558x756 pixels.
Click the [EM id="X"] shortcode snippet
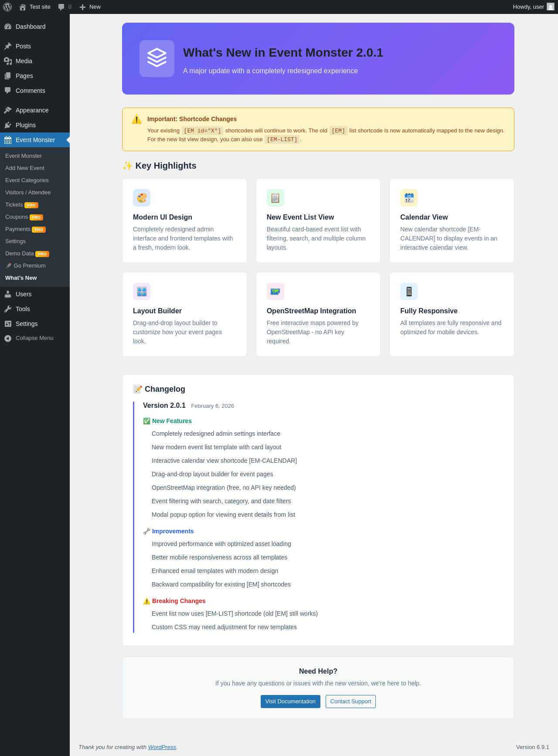[202, 131]
